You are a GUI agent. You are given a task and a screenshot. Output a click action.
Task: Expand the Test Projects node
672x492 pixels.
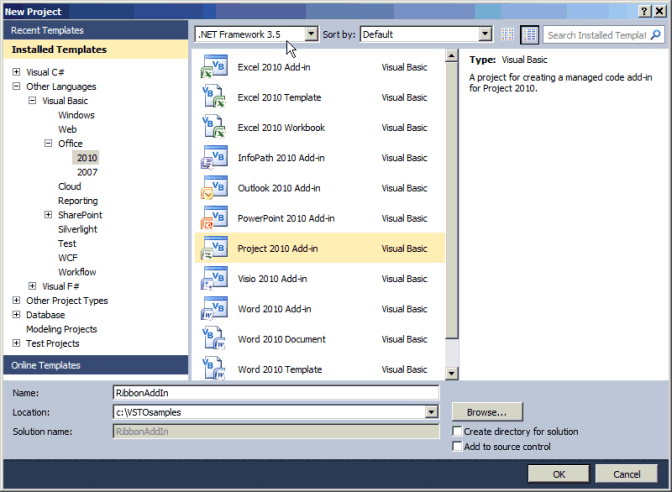(x=16, y=343)
